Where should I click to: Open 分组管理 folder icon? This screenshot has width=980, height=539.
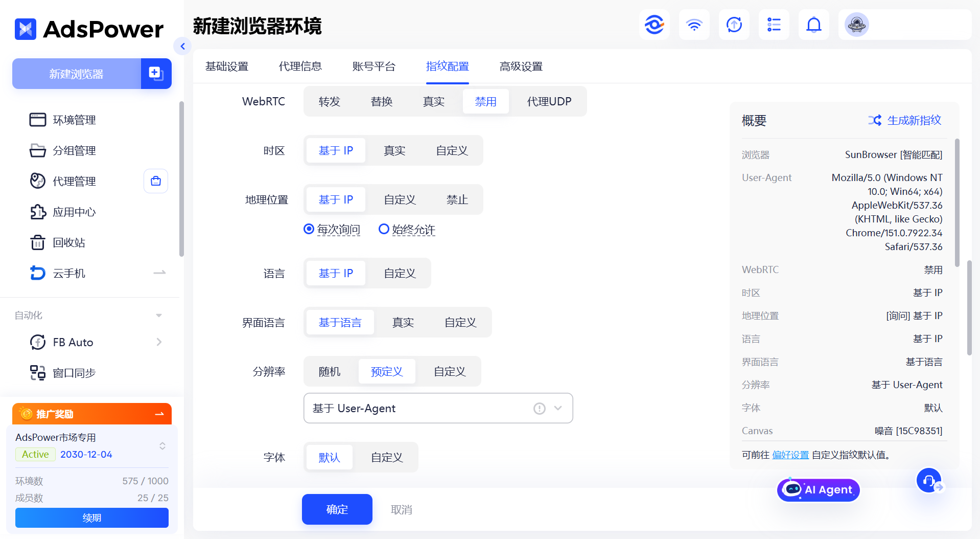(38, 150)
